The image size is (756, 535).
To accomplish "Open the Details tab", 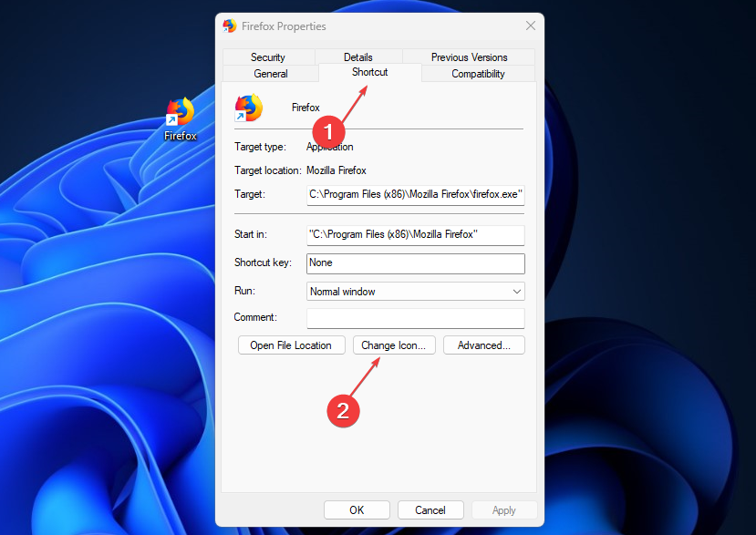I will [x=358, y=57].
